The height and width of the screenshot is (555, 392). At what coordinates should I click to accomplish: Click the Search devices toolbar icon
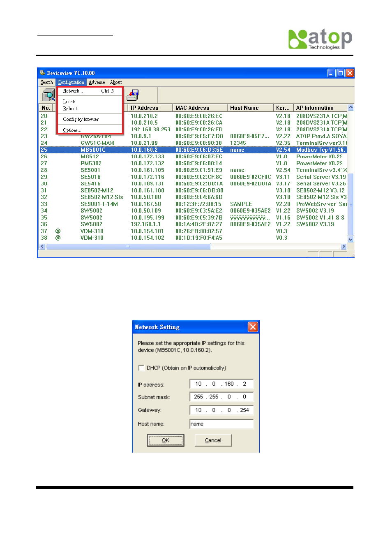[48, 95]
